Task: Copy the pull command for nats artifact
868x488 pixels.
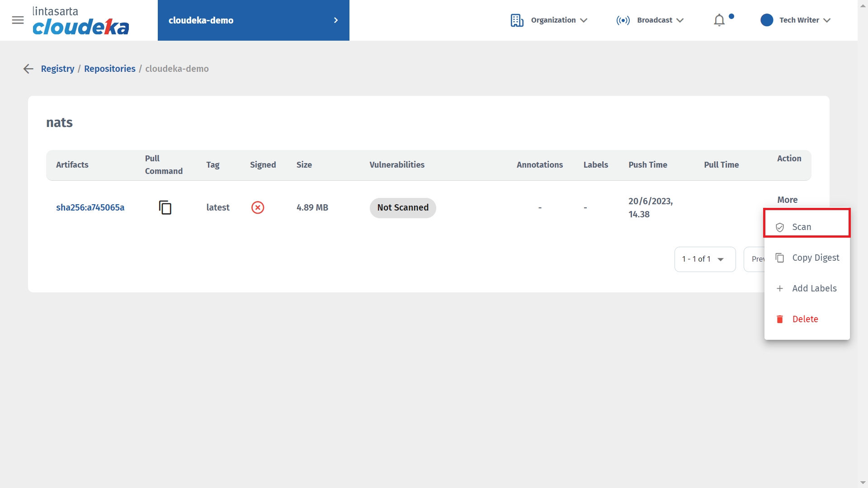Action: coord(165,207)
